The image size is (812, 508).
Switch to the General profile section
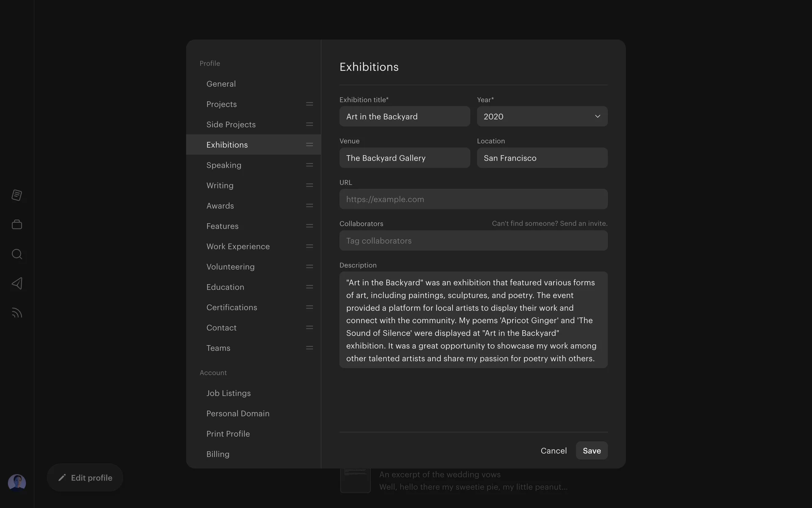coord(221,84)
